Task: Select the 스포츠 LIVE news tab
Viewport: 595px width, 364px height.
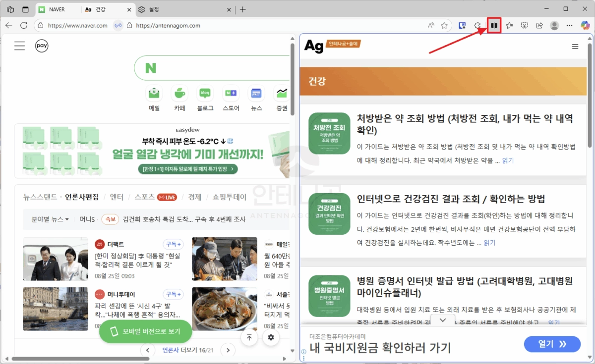Action: 155,197
